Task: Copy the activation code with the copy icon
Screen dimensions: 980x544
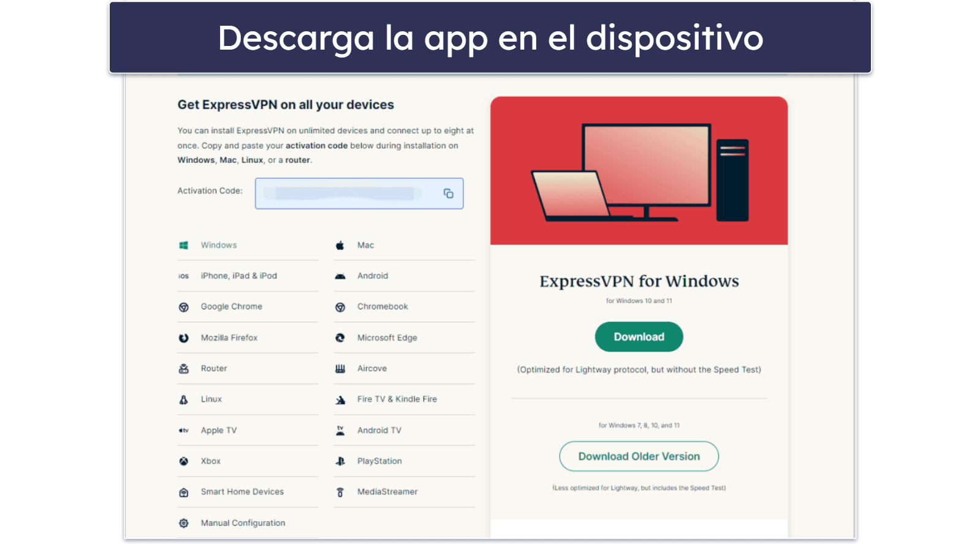Action: click(x=448, y=194)
